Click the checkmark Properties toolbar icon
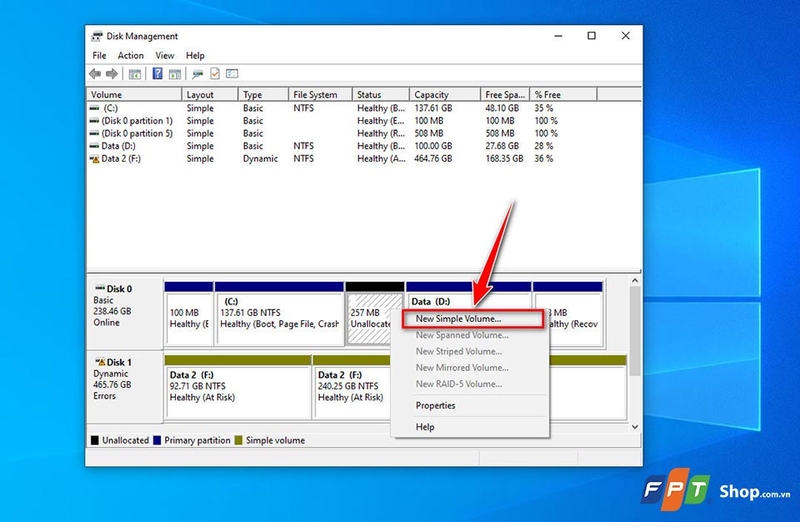 click(215, 73)
